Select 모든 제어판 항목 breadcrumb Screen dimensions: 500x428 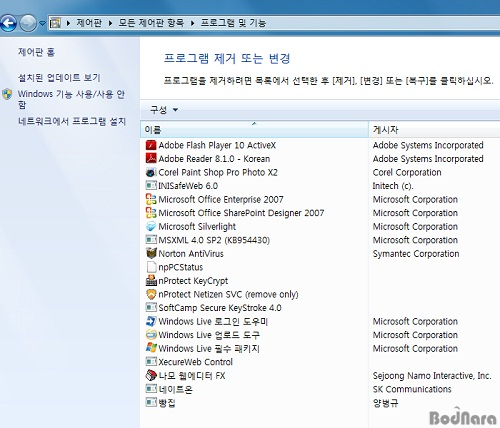pyautogui.click(x=151, y=23)
